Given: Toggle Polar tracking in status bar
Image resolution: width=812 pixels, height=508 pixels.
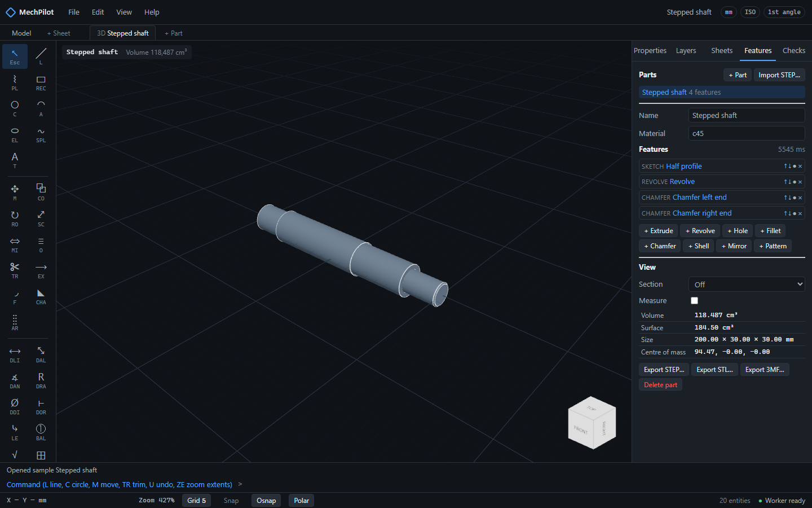Looking at the screenshot, I should click(x=302, y=501).
